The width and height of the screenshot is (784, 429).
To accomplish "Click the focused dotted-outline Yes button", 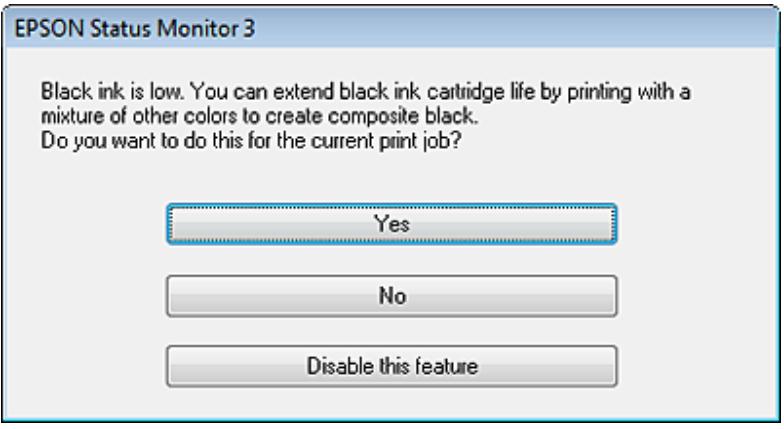I will (392, 224).
